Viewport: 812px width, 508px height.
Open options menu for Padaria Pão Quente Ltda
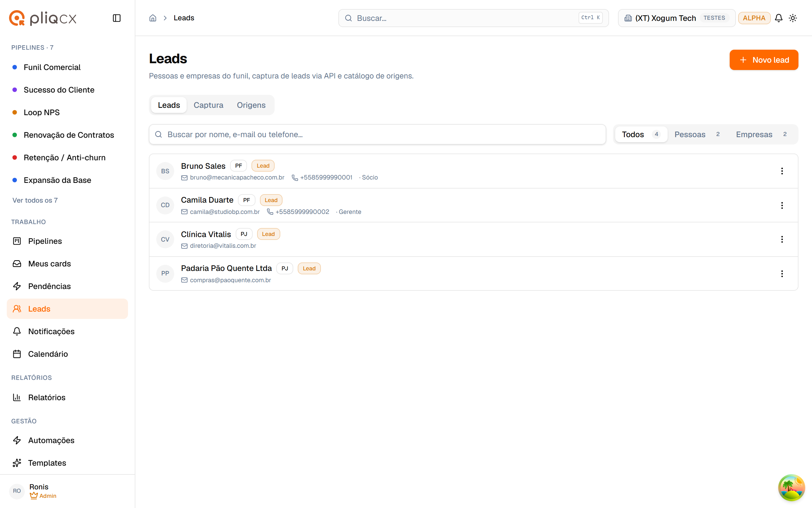coord(782,273)
